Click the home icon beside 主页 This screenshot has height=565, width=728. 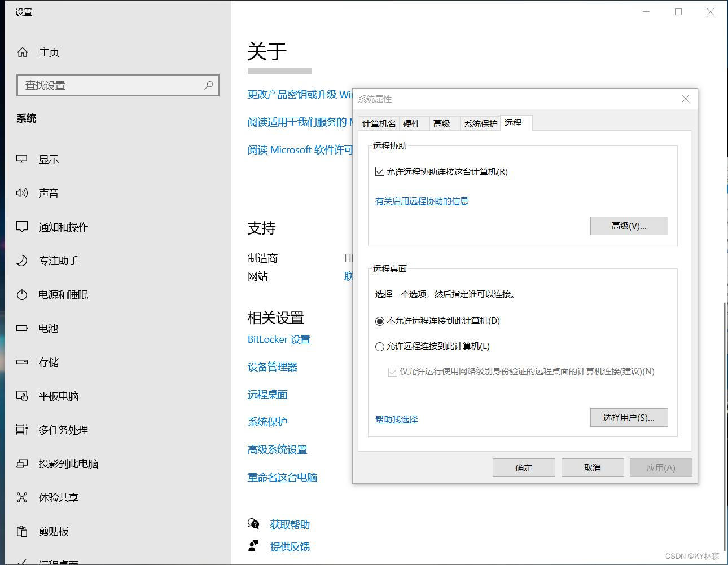pos(23,52)
